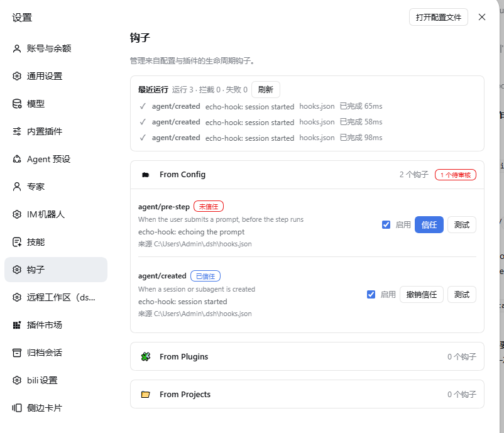Click the agent/created hook title in From Config

point(162,276)
